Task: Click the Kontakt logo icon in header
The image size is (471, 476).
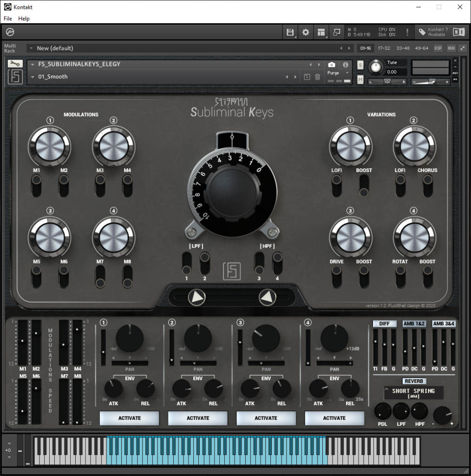Action: click(x=10, y=32)
